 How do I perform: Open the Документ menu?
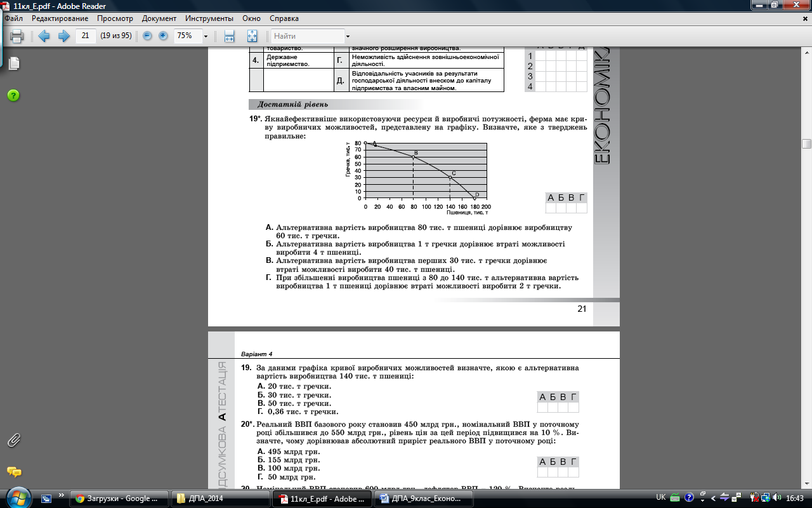[159, 18]
